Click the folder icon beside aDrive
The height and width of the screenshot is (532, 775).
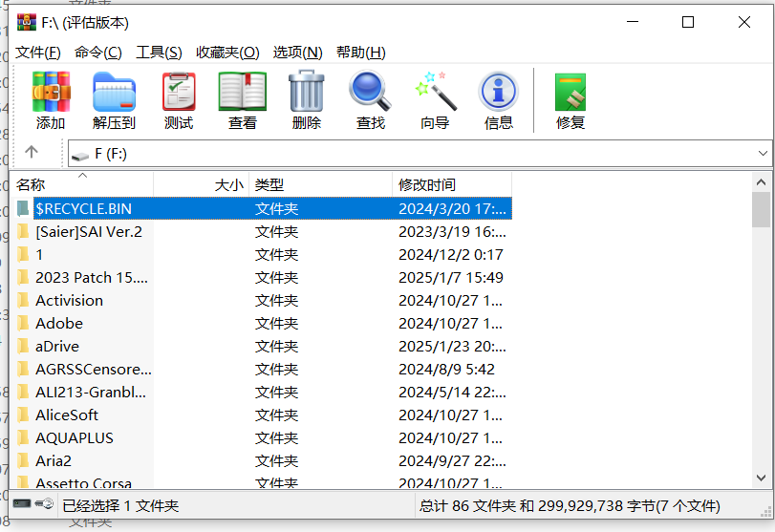(x=23, y=347)
